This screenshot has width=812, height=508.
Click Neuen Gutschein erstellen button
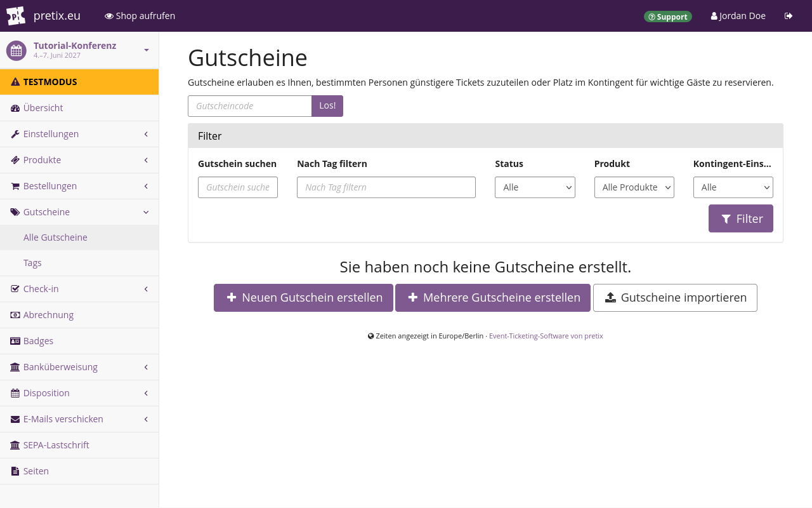[x=303, y=298]
